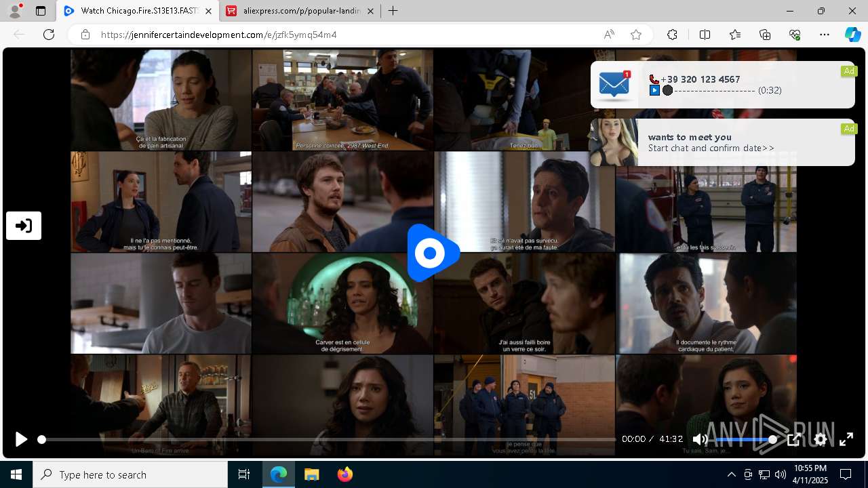Open Microsoft Edge from taskbar
Viewport: 868px width, 488px height.
[279, 474]
